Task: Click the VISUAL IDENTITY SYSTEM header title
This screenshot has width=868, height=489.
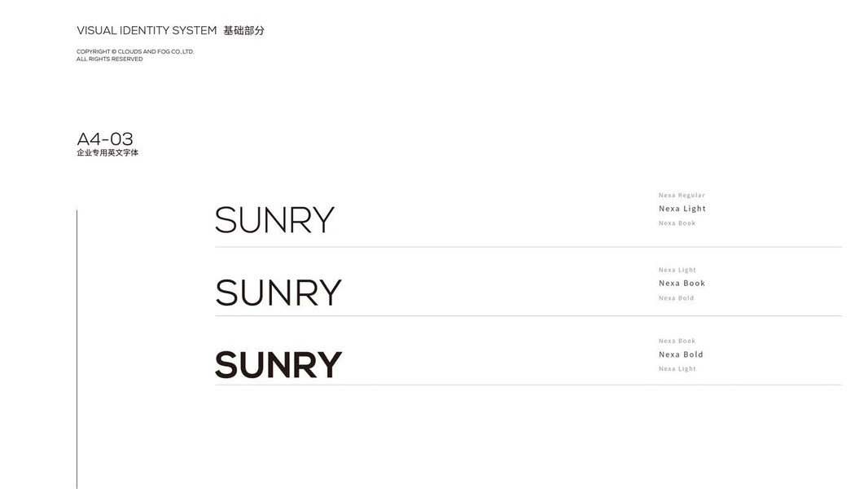Action: click(x=147, y=31)
